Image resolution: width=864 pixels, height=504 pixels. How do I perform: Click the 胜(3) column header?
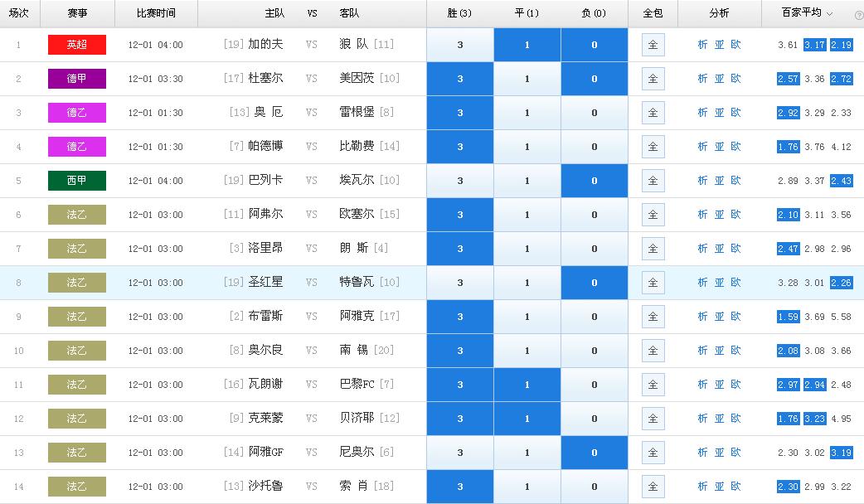(459, 13)
